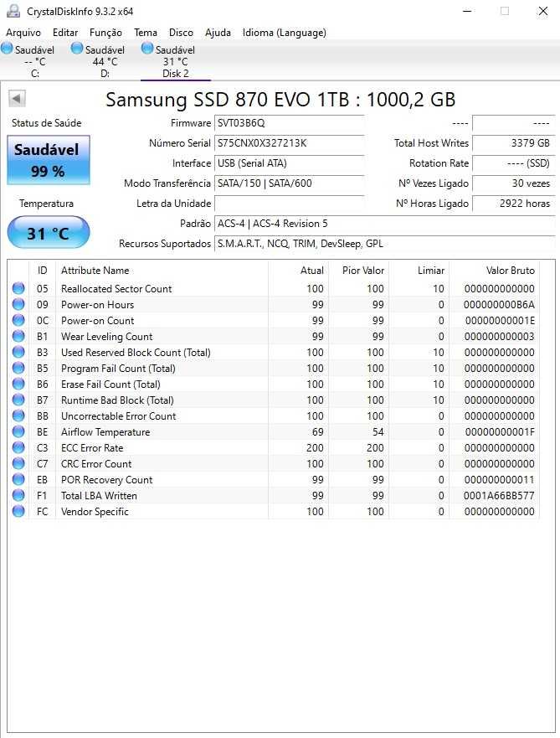
Task: Click status orb of Power-on Count row
Action: (18, 320)
